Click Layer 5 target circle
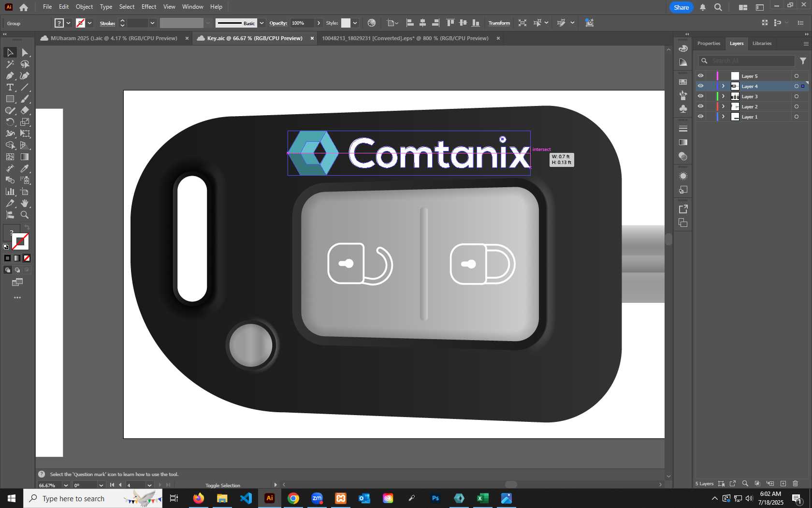The image size is (812, 508). pyautogui.click(x=797, y=76)
